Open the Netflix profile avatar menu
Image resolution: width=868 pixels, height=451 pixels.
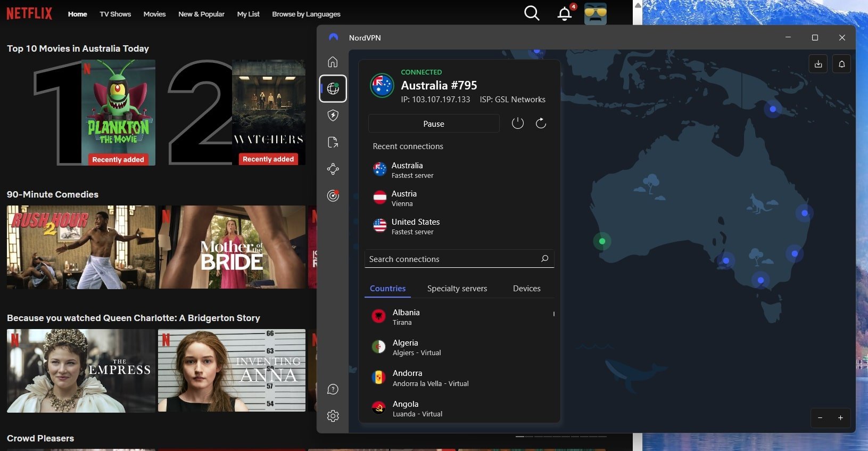pos(596,14)
